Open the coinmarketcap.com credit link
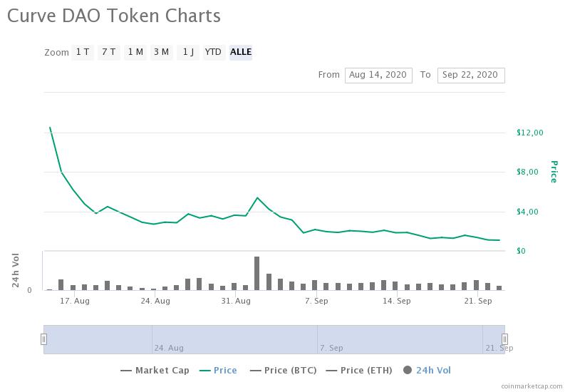570x392 pixels. click(532, 386)
